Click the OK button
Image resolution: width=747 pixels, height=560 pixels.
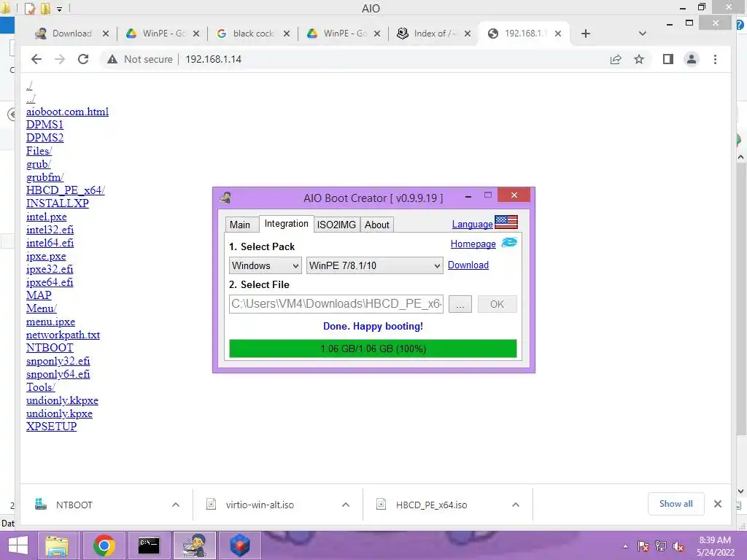[497, 304]
